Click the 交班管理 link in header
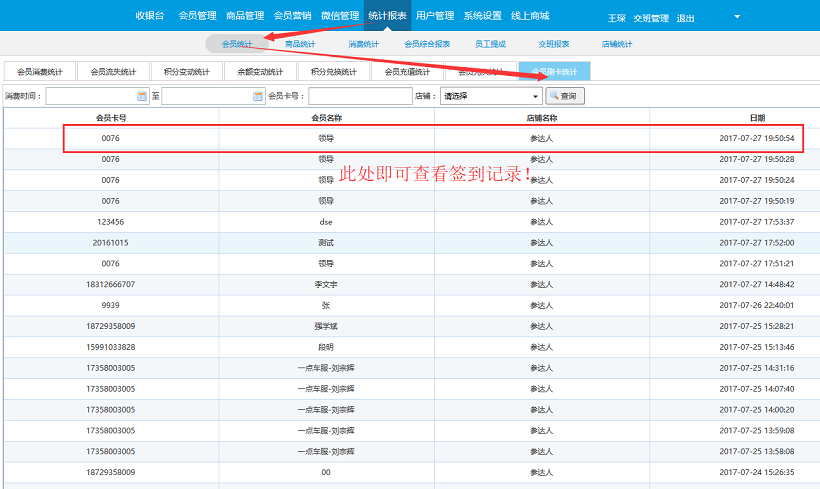This screenshot has width=820, height=489. coord(651,18)
